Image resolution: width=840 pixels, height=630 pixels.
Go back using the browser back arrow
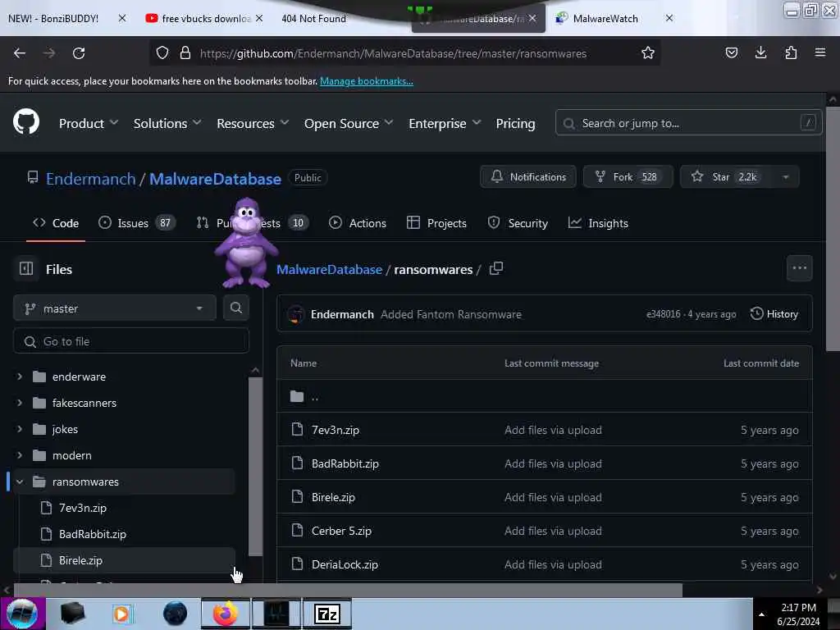click(20, 53)
